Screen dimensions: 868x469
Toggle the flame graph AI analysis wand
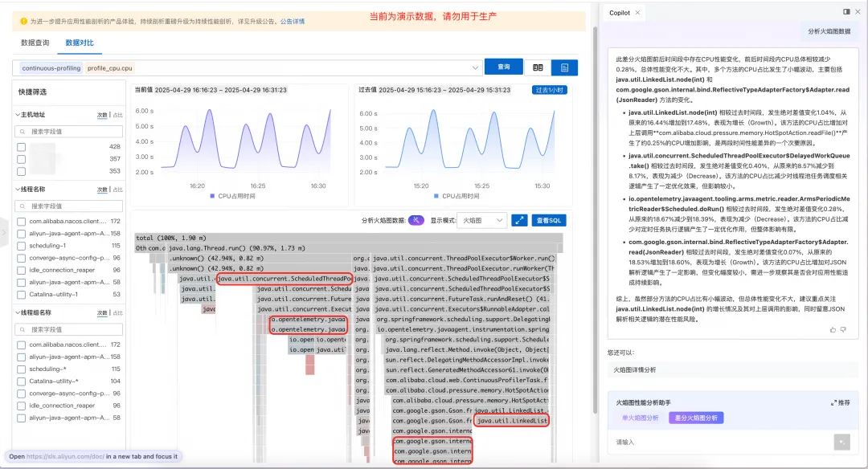416,220
